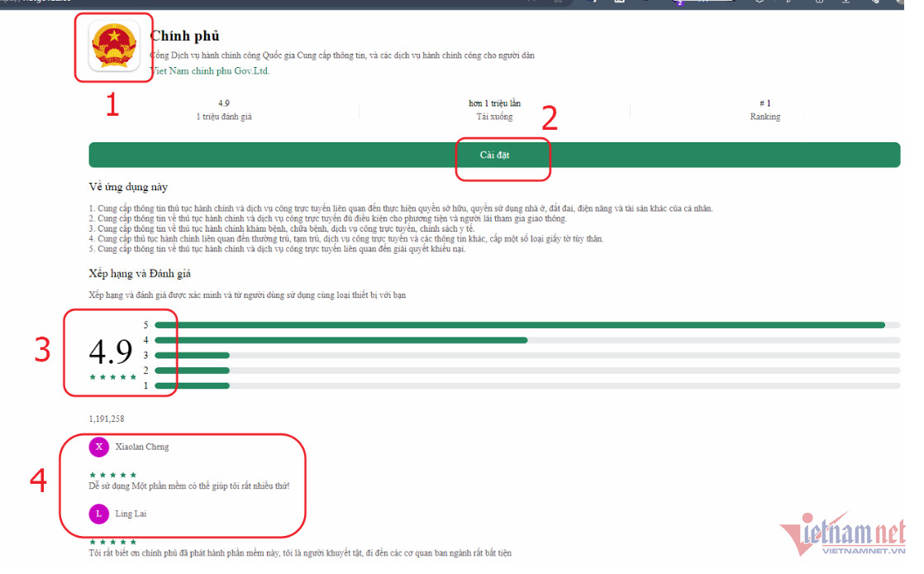Click the Chính phủ app title

[184, 36]
